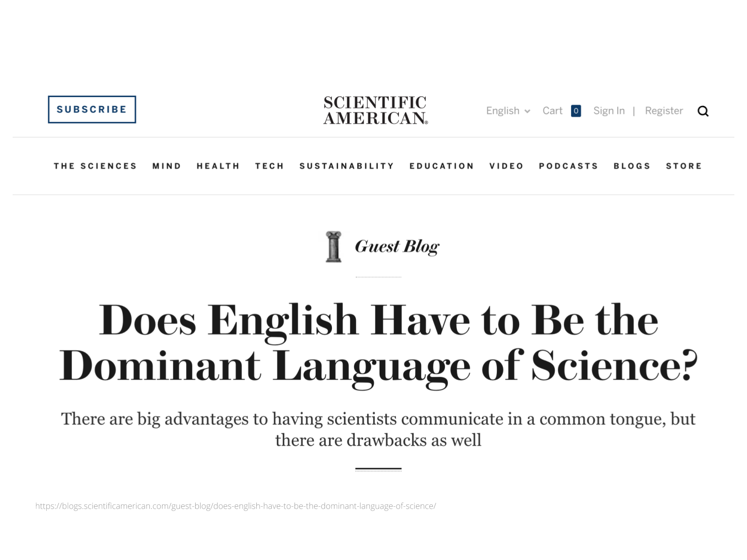Open the Register link

pos(663,111)
